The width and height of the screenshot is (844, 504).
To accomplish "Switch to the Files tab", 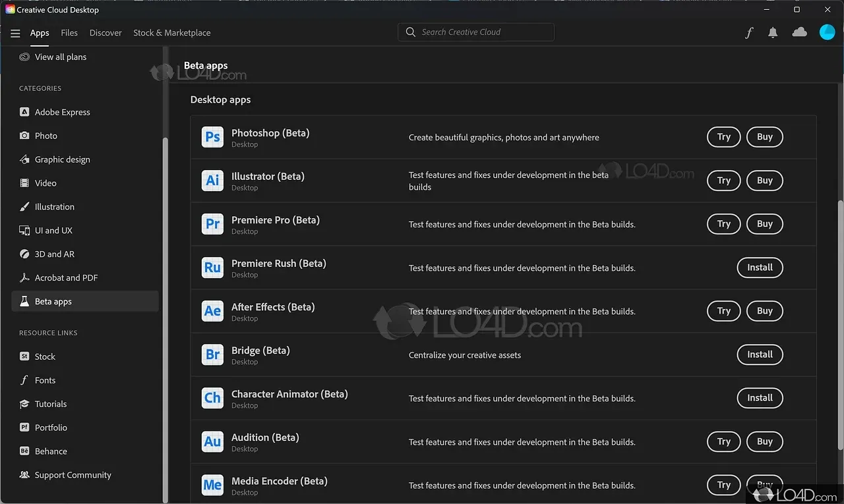I will pyautogui.click(x=69, y=33).
